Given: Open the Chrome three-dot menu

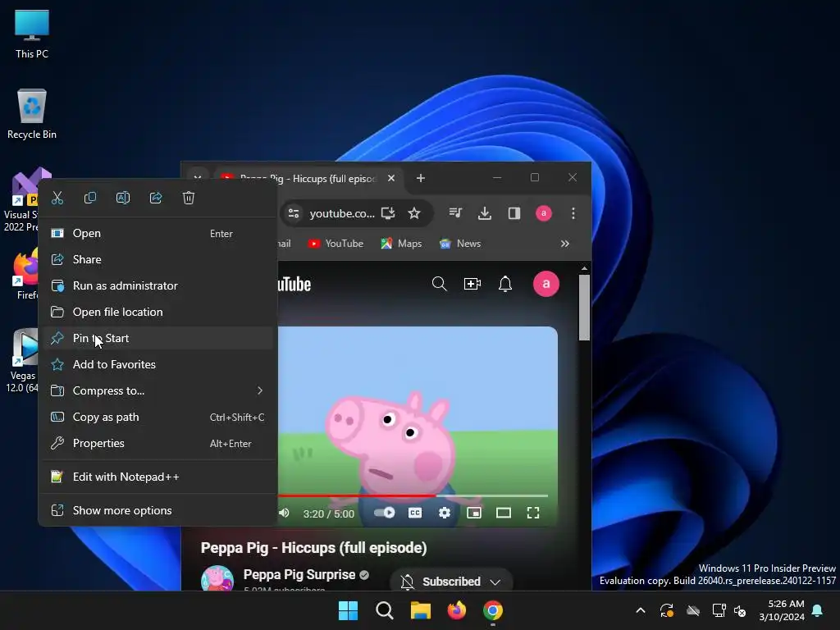Looking at the screenshot, I should point(573,214).
